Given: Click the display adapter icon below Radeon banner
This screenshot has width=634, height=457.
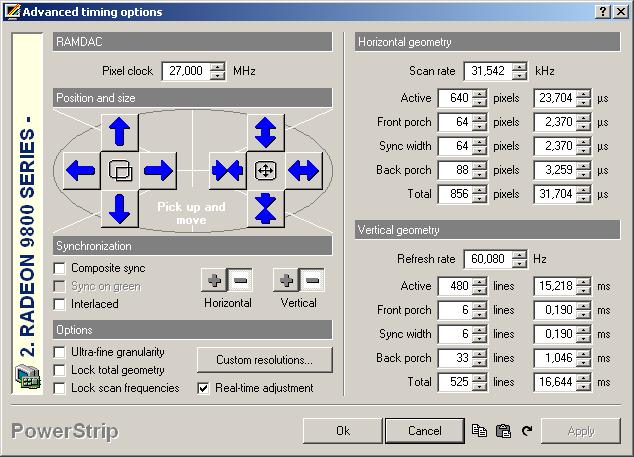Looking at the screenshot, I should (x=28, y=376).
